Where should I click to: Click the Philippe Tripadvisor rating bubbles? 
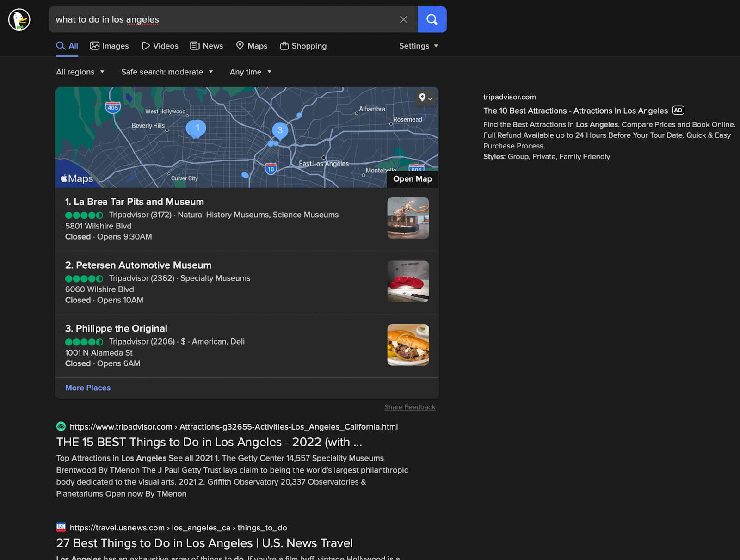tap(84, 342)
